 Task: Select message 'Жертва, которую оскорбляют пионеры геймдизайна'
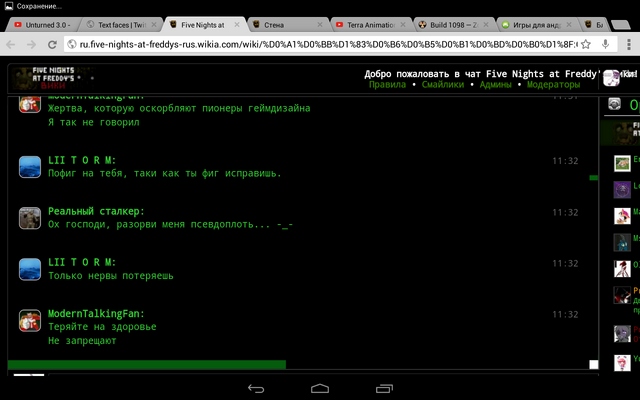coord(179,109)
